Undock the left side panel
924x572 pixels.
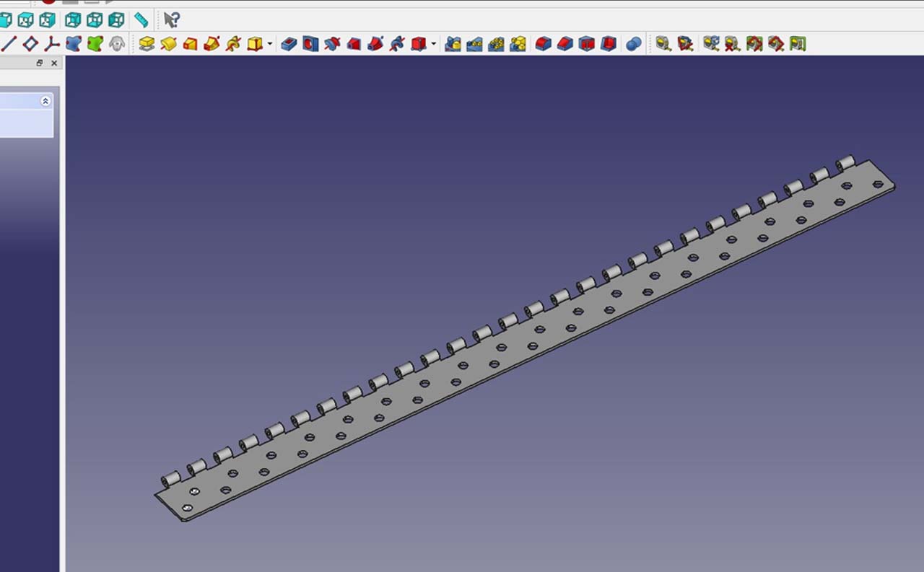pos(40,63)
